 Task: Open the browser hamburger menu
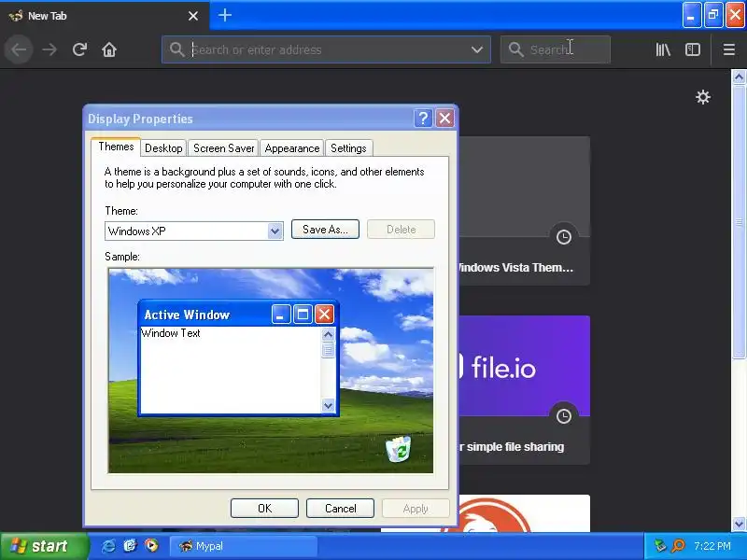click(x=729, y=49)
